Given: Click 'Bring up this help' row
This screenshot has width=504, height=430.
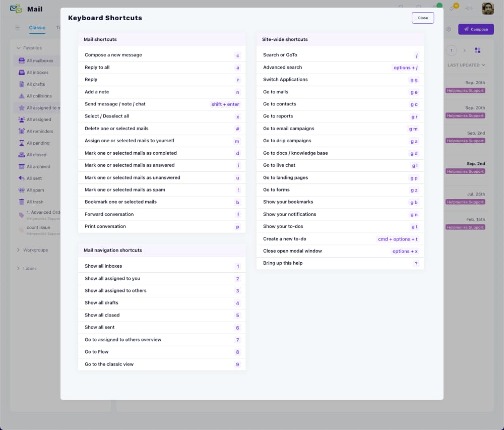Looking at the screenshot, I should point(340,263).
